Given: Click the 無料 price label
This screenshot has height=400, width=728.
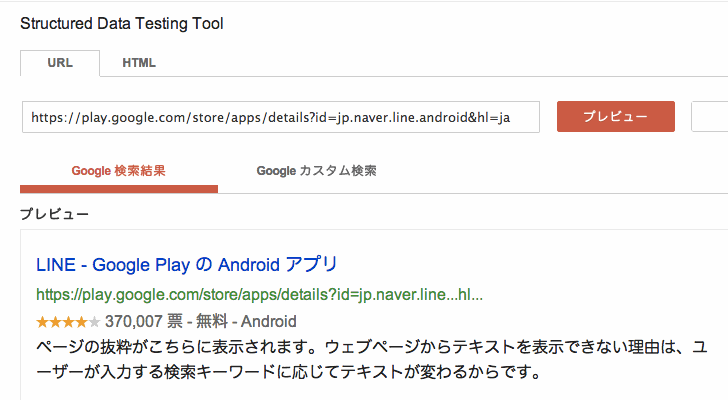Looking at the screenshot, I should click(x=208, y=322).
